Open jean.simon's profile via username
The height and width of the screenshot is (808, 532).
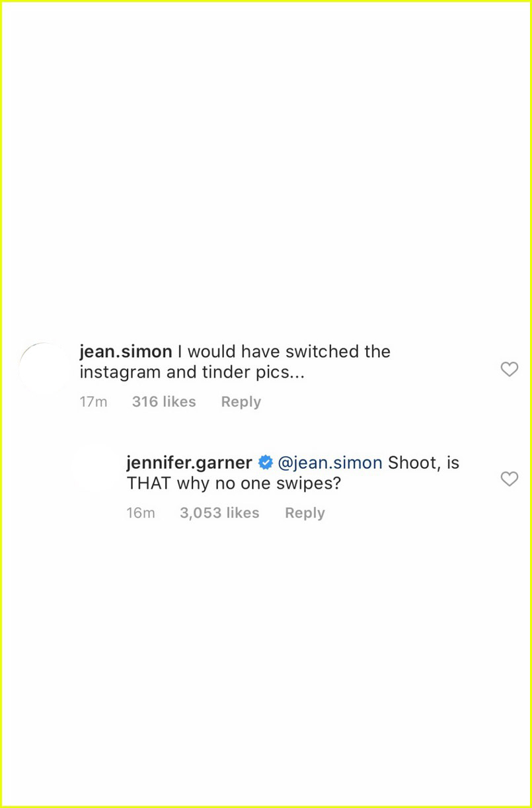coord(126,351)
